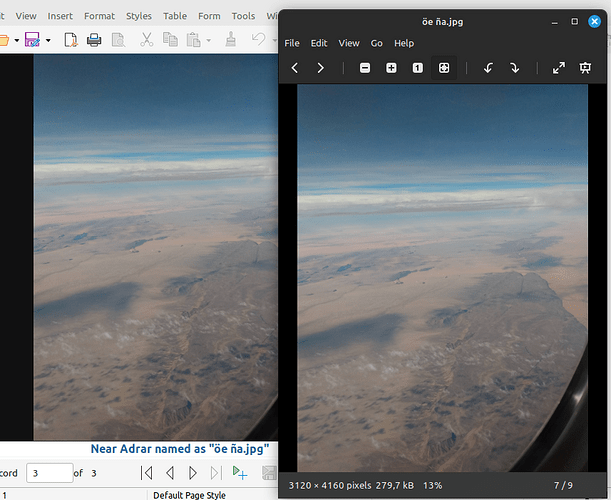This screenshot has width=611, height=500.
Task: Click the Default Page Style status entry
Action: tap(189, 495)
